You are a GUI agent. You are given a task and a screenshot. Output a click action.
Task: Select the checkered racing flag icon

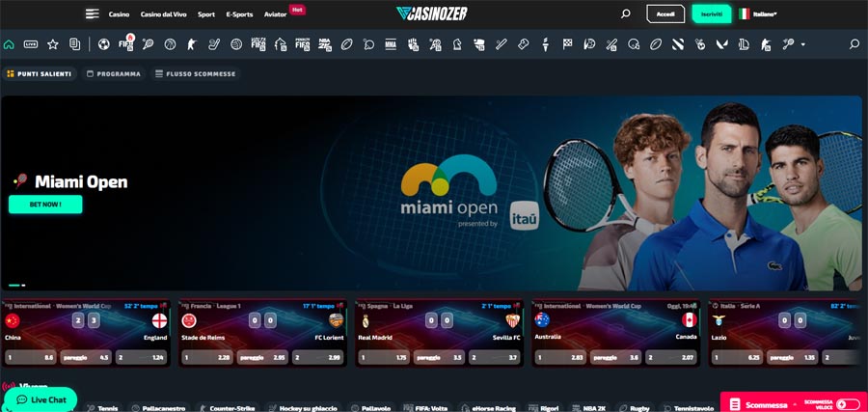[x=567, y=44]
